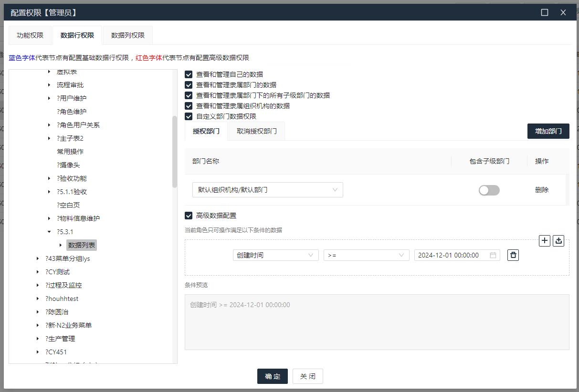Click the 删除 link in the department row
Viewport: 579px width, 392px height.
click(x=541, y=189)
